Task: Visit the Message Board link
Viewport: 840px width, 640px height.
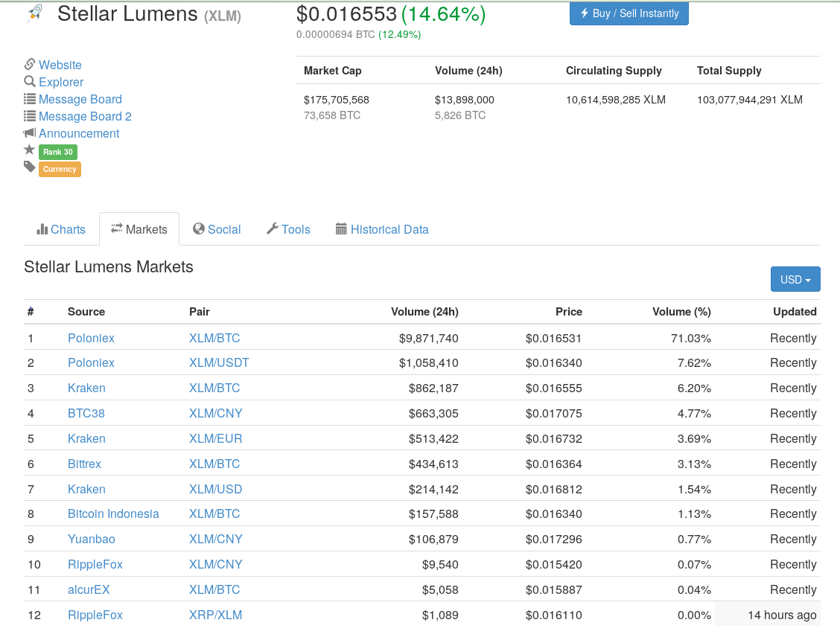Action: (x=80, y=99)
